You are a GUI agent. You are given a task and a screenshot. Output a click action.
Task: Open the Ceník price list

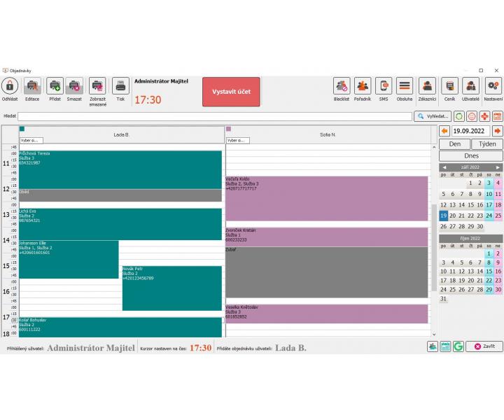(x=449, y=87)
